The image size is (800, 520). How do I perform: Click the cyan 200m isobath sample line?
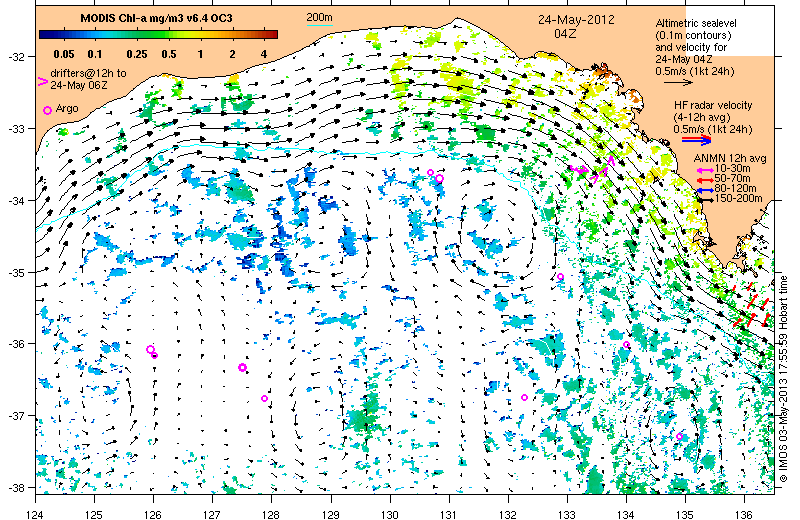pos(319,25)
